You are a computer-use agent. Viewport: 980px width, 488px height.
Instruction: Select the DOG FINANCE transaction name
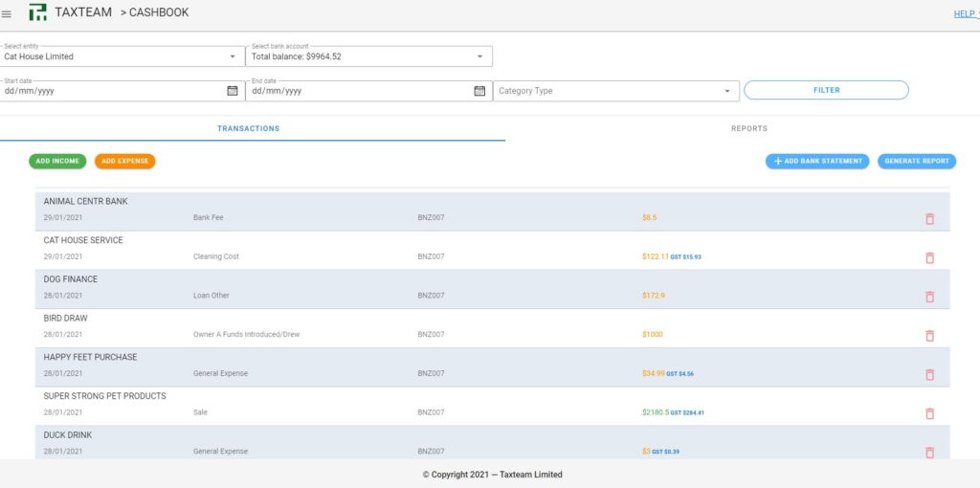pyautogui.click(x=71, y=279)
